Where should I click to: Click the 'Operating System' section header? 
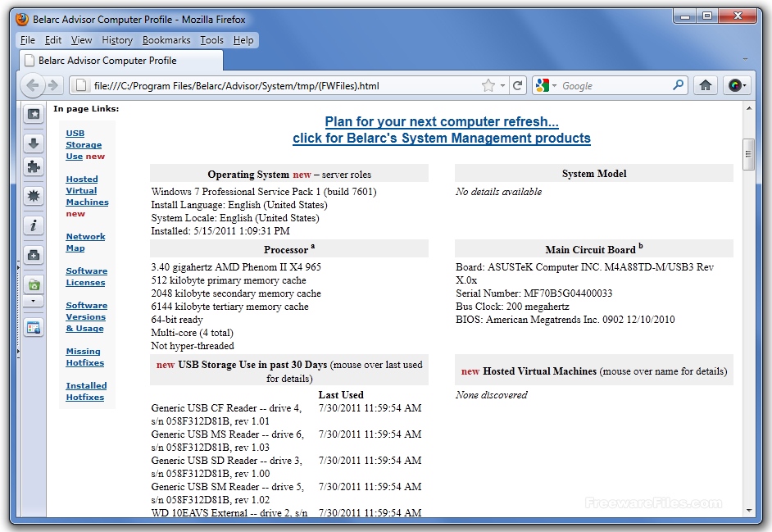[289, 175]
